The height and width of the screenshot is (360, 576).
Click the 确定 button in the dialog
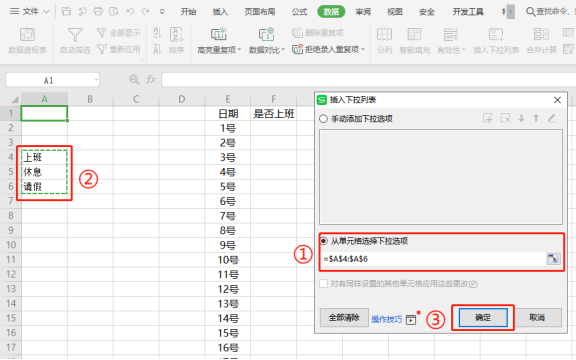483,317
